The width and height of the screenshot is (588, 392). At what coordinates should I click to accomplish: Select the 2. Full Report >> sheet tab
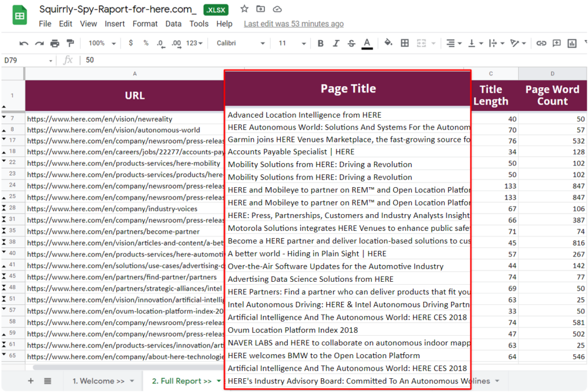click(182, 381)
